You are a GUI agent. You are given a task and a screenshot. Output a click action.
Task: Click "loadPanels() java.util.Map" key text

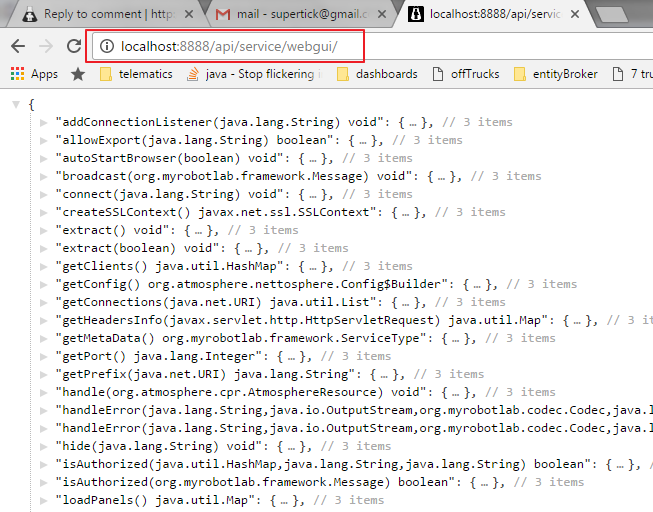point(155,500)
